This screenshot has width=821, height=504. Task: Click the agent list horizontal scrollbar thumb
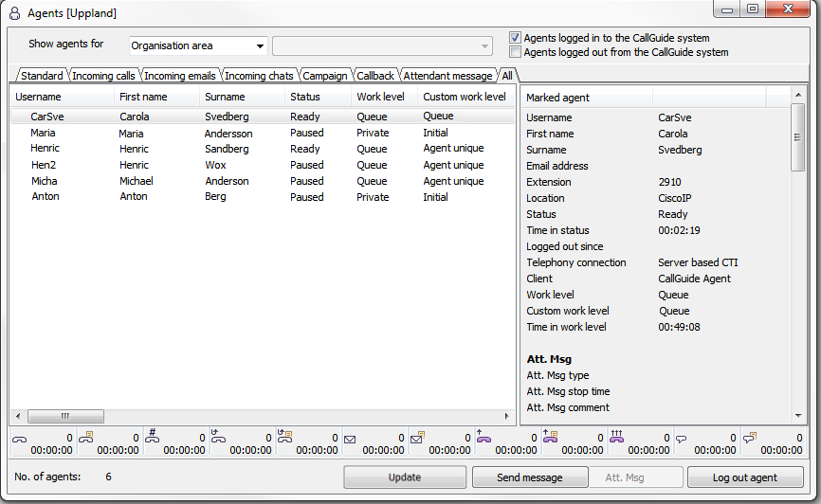click(x=64, y=416)
